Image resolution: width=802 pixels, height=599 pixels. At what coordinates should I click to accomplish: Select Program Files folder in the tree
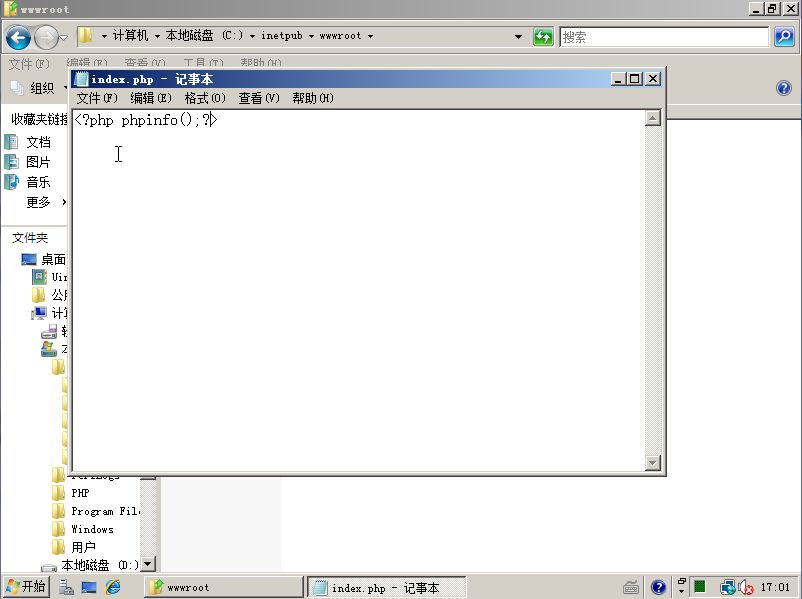(105, 511)
